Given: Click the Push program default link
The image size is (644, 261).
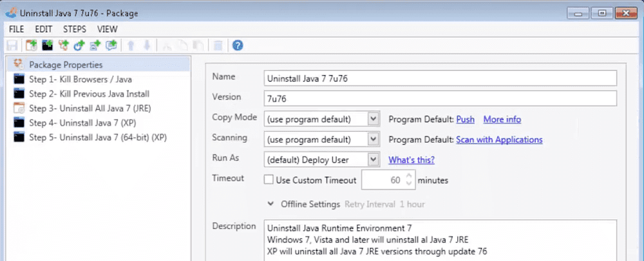Looking at the screenshot, I should pos(466,119).
